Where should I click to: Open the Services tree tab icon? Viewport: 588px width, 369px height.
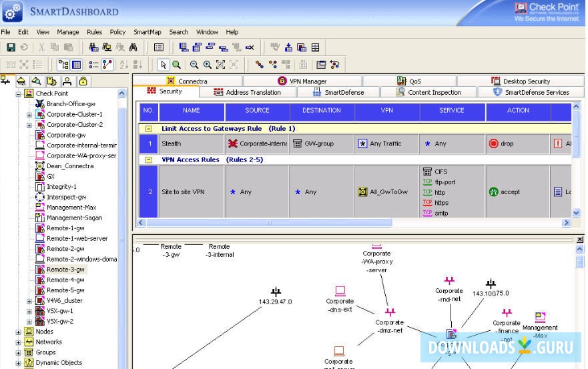point(21,81)
